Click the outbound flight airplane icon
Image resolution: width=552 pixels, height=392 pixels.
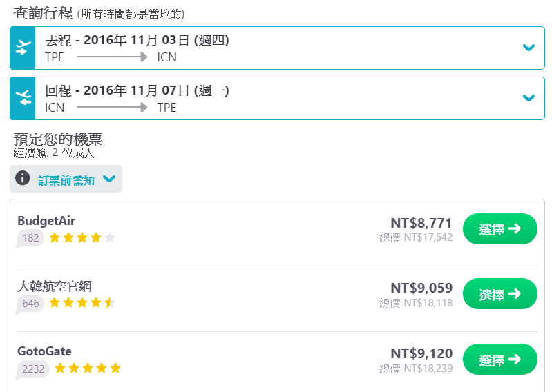(x=23, y=48)
